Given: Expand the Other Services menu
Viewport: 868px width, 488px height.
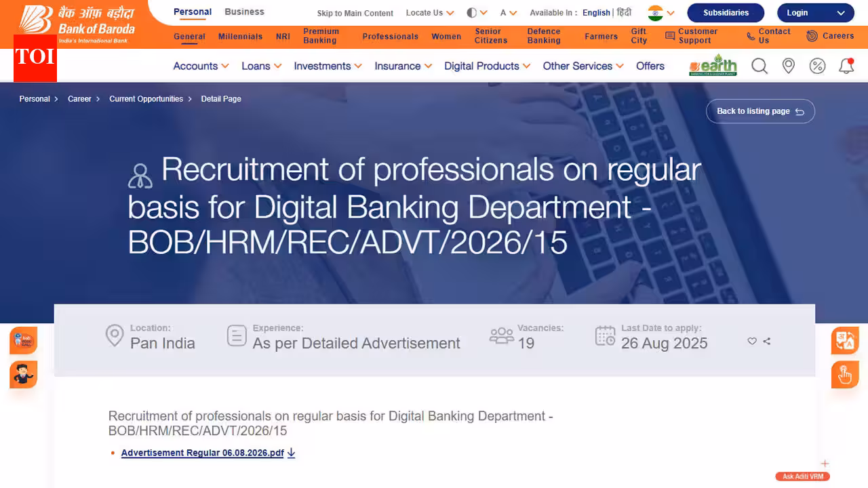Looking at the screenshot, I should 583,66.
